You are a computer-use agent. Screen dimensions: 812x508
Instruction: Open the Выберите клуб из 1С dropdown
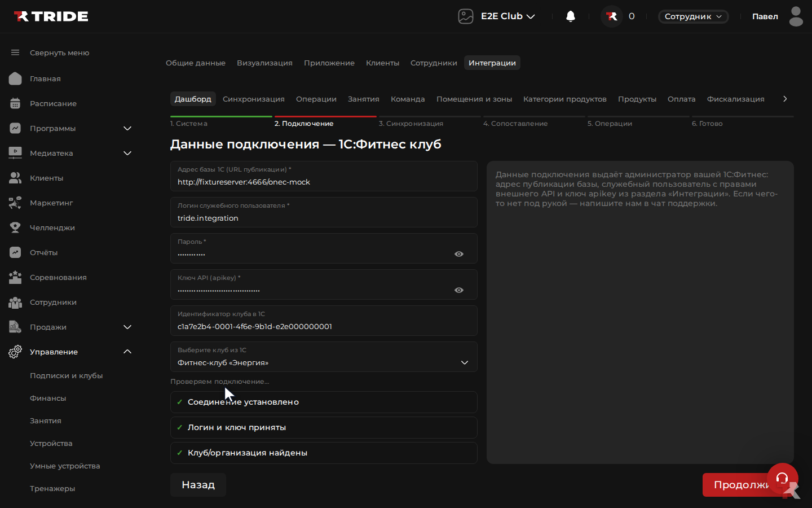(324, 357)
